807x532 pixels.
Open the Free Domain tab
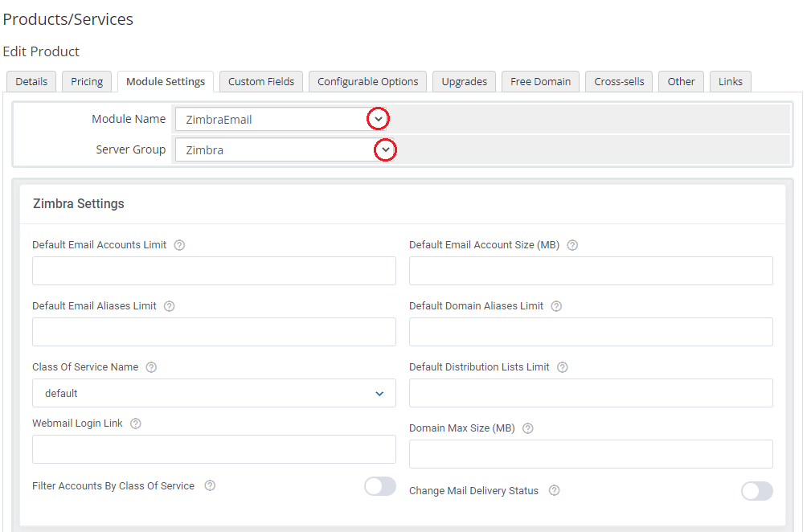click(540, 81)
